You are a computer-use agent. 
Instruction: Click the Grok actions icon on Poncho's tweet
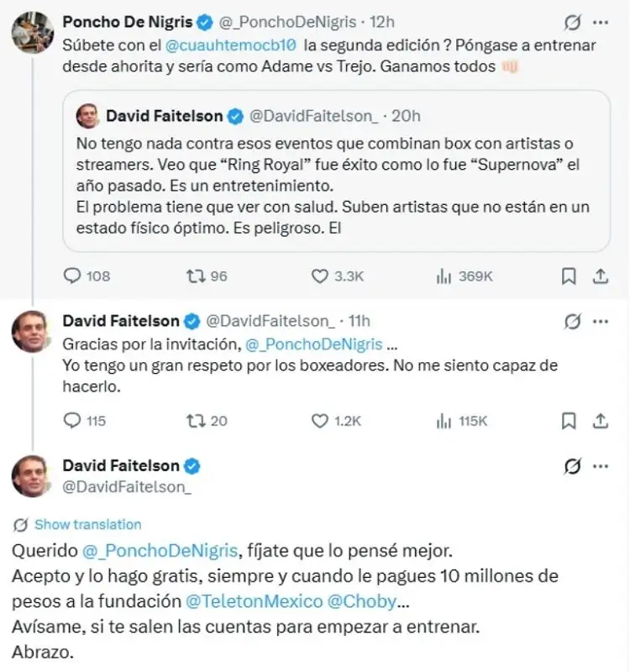571,17
